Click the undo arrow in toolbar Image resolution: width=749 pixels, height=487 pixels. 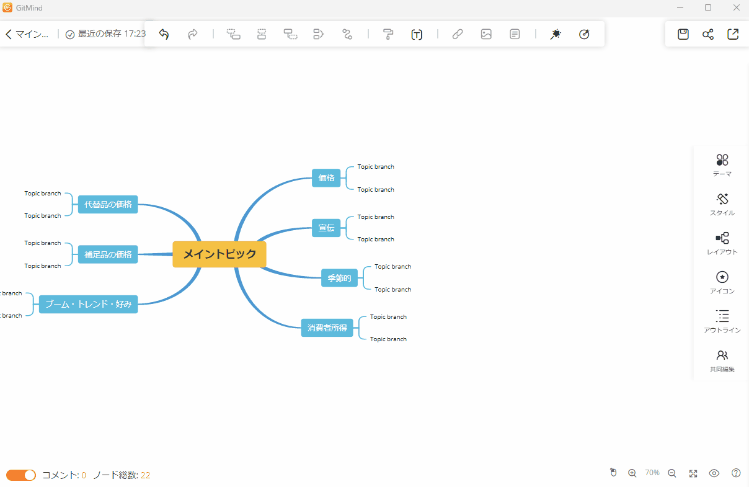tap(164, 34)
